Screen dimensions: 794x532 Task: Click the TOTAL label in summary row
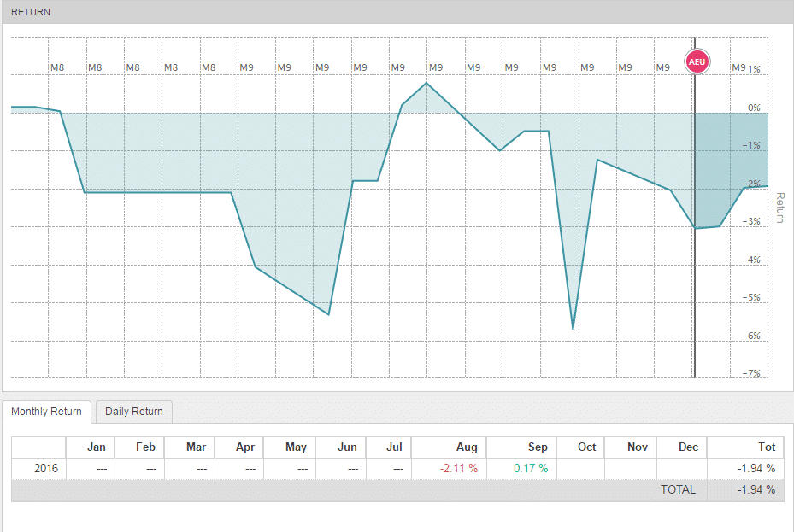point(678,490)
